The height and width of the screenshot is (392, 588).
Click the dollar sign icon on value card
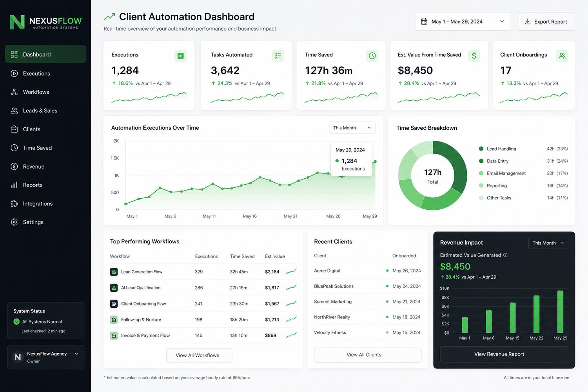coord(474,56)
